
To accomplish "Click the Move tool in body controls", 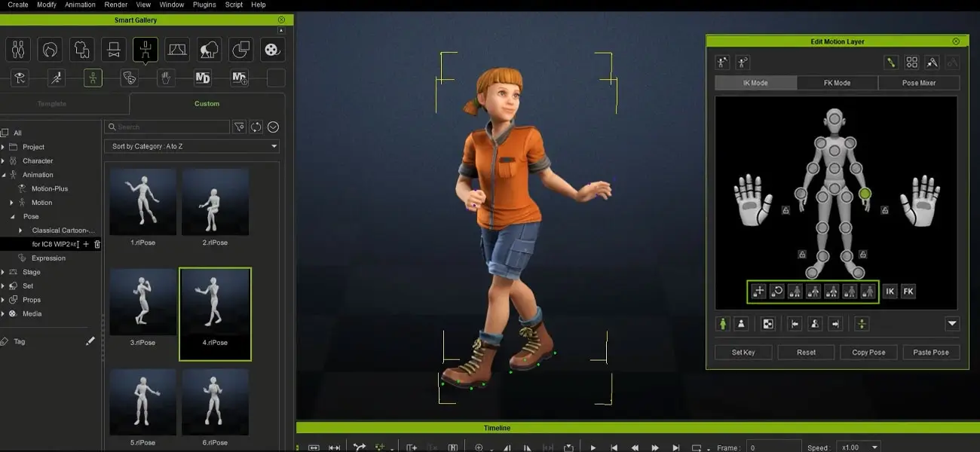I will pos(758,292).
